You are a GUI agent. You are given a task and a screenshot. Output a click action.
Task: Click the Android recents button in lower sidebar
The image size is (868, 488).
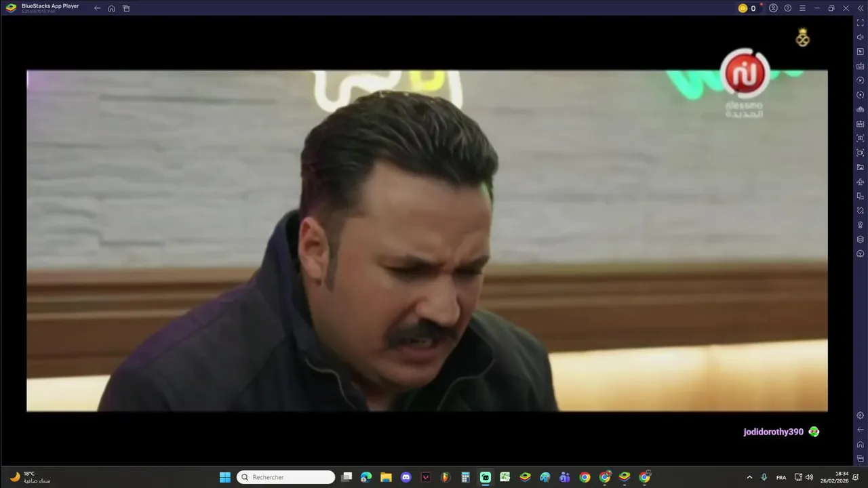click(x=860, y=459)
